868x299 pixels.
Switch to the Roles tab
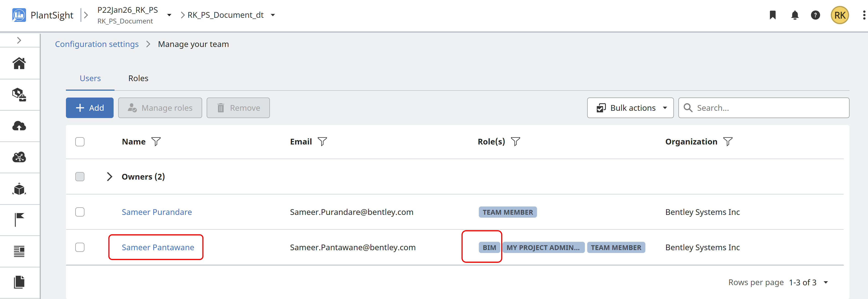pos(138,78)
